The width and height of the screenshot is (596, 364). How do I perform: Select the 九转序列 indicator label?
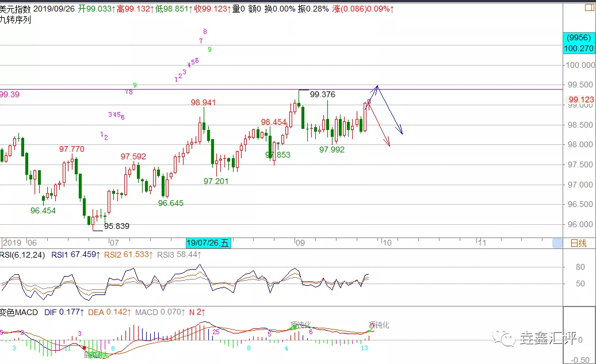pos(15,20)
